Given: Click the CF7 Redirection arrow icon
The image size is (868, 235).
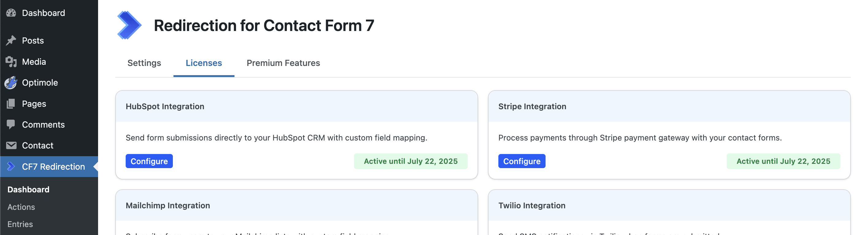Looking at the screenshot, I should coord(11,166).
